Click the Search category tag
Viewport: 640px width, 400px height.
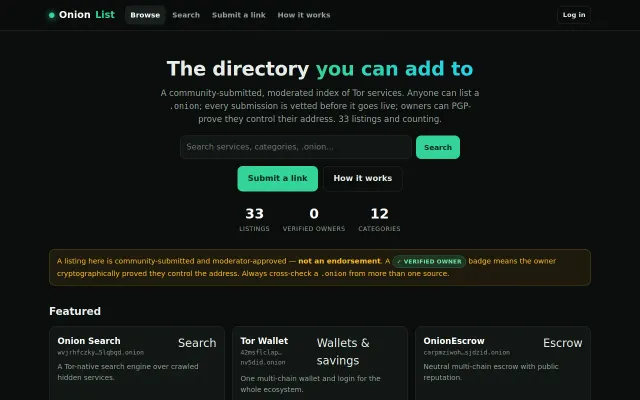pos(197,343)
